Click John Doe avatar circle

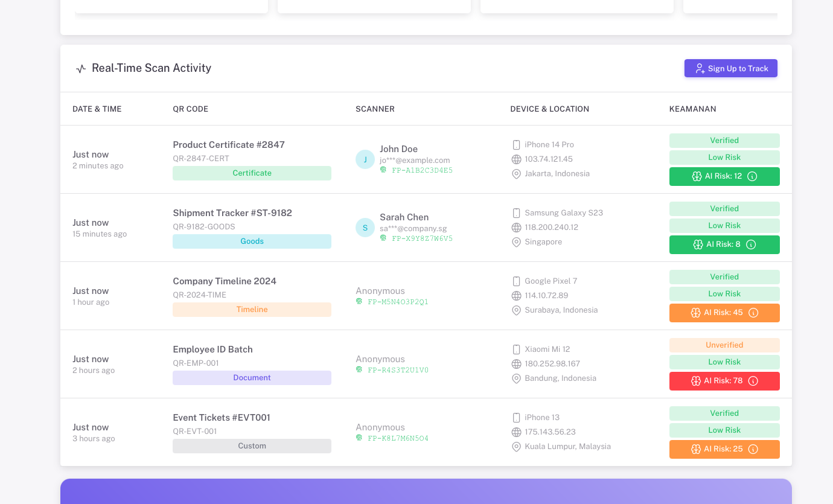365,159
